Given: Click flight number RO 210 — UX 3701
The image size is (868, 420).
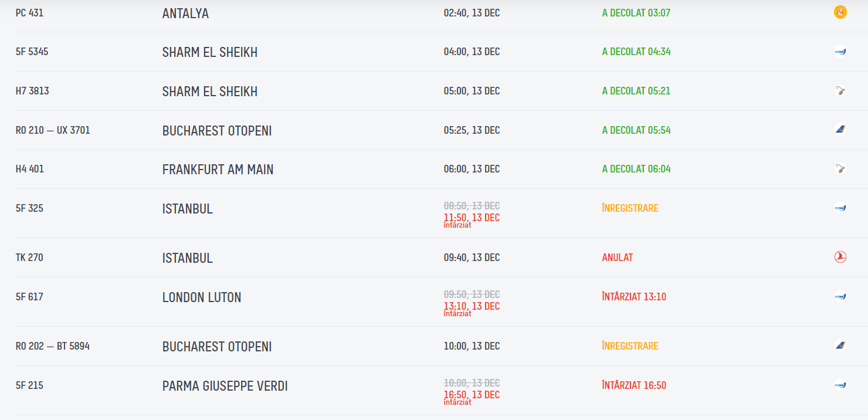Looking at the screenshot, I should (53, 130).
